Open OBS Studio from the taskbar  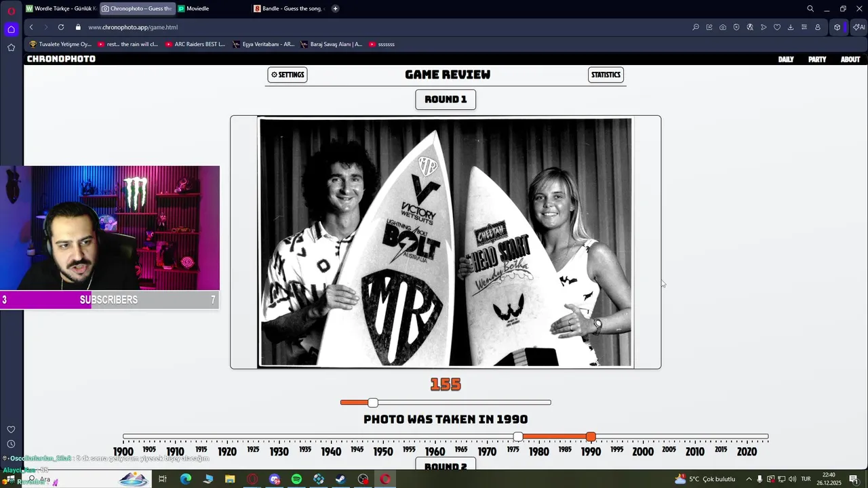click(363, 479)
